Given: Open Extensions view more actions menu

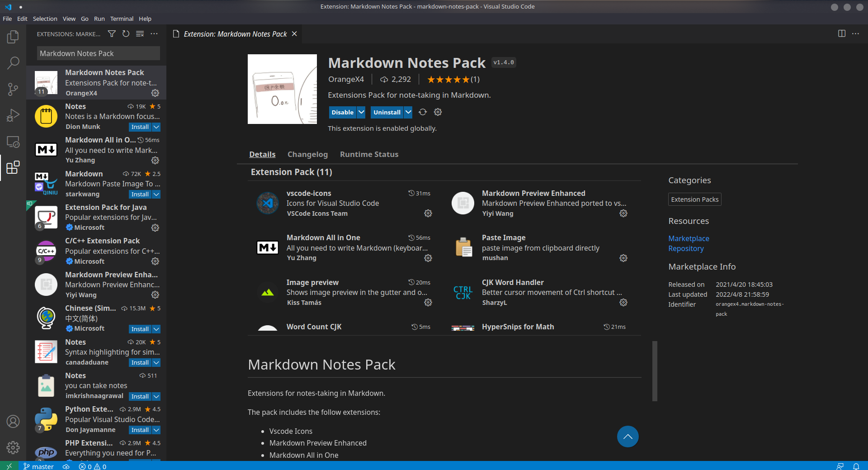Looking at the screenshot, I should (x=154, y=34).
